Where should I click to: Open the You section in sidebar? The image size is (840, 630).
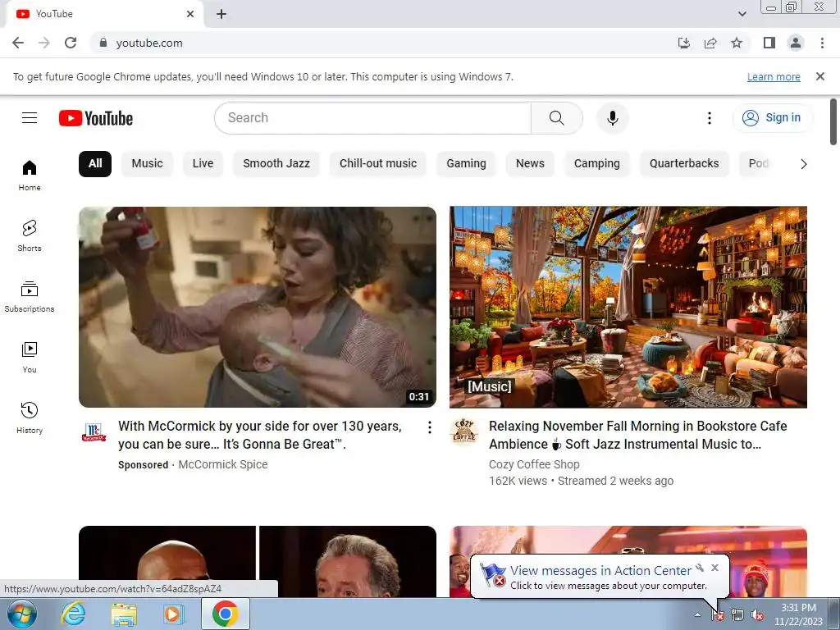point(30,358)
